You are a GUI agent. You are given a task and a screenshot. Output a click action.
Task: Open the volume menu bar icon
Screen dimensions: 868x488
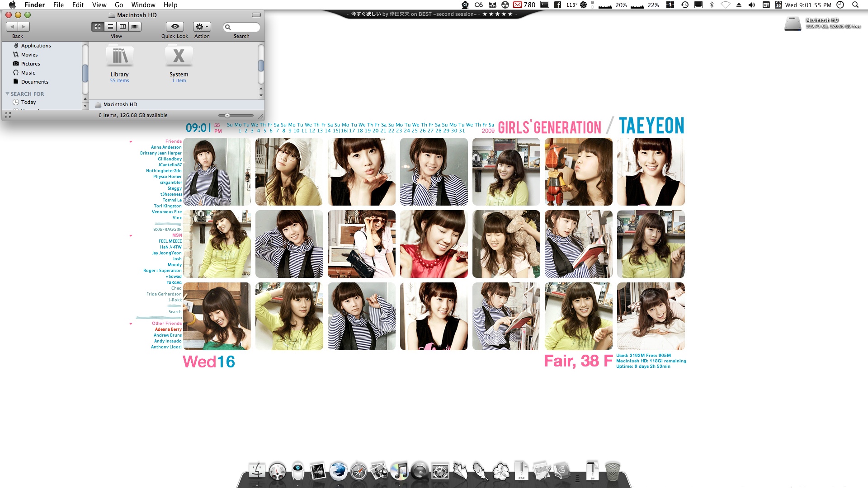(751, 5)
